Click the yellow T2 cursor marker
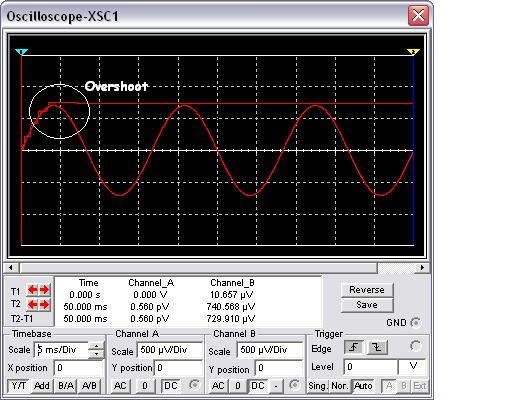 (x=413, y=52)
